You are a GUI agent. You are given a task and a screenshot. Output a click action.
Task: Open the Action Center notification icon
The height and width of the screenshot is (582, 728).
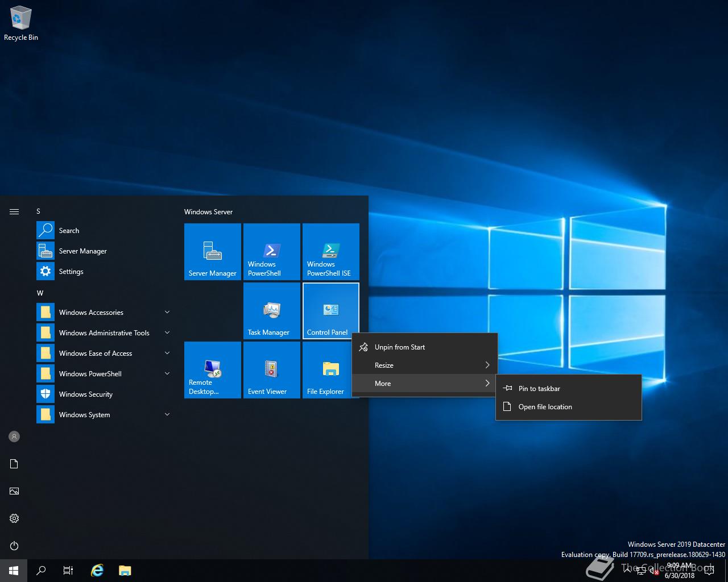pyautogui.click(x=709, y=571)
